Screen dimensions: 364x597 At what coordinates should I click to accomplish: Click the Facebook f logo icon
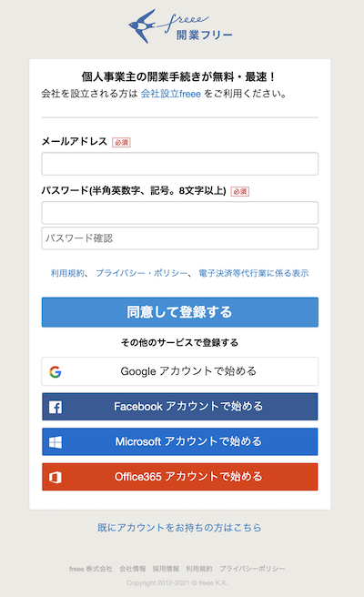point(56,407)
